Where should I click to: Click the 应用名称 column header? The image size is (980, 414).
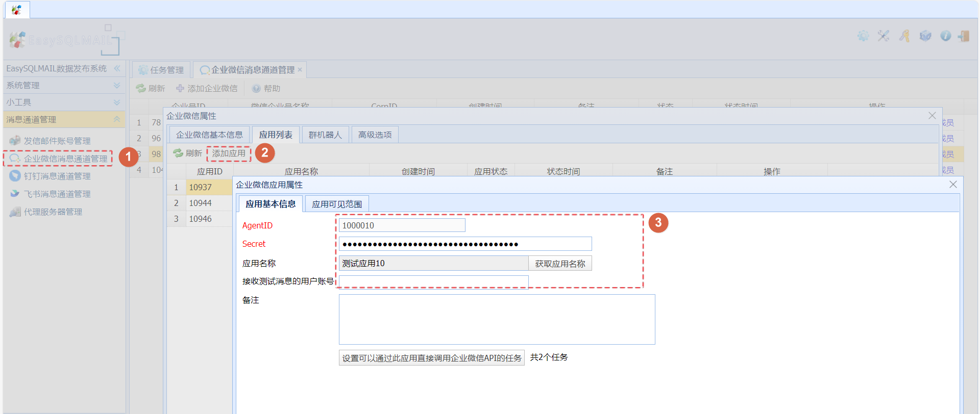[301, 171]
